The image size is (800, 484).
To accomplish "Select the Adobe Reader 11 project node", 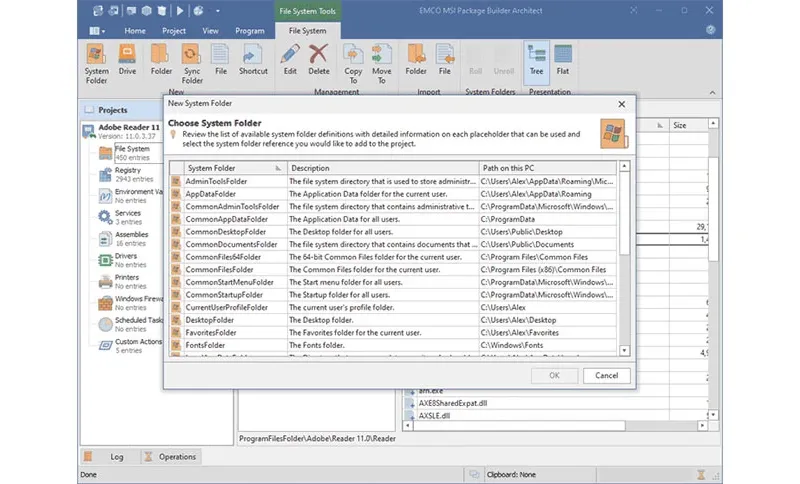I will pyautogui.click(x=122, y=131).
